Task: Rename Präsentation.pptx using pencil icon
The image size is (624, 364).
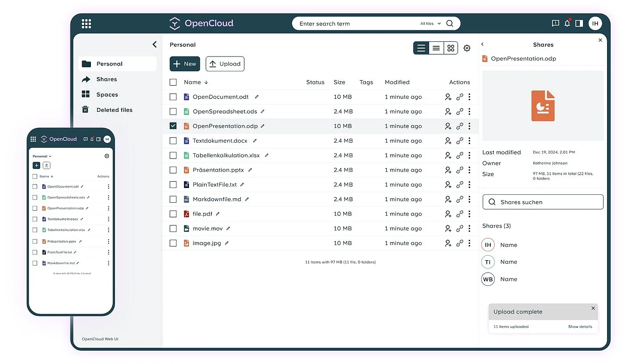Action: point(250,170)
